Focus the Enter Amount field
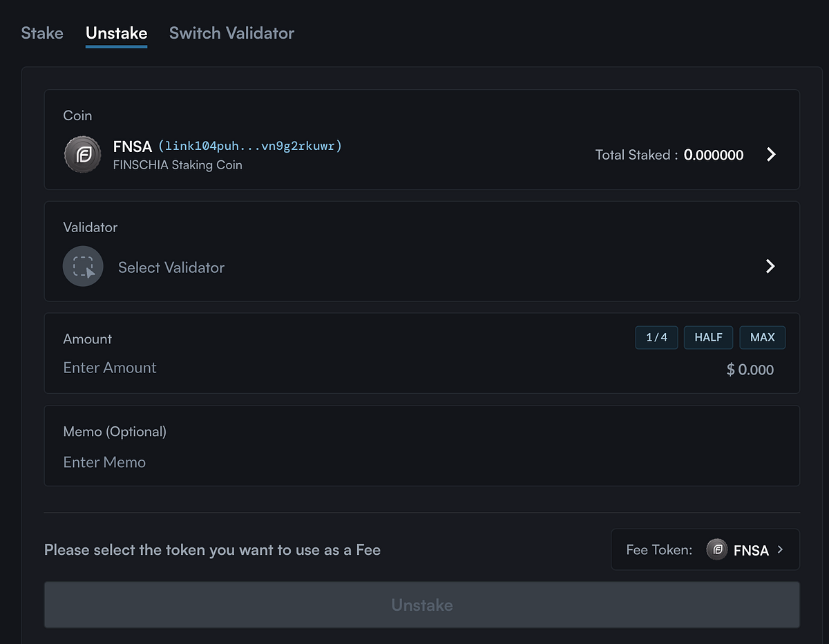The image size is (829, 644). pos(110,368)
